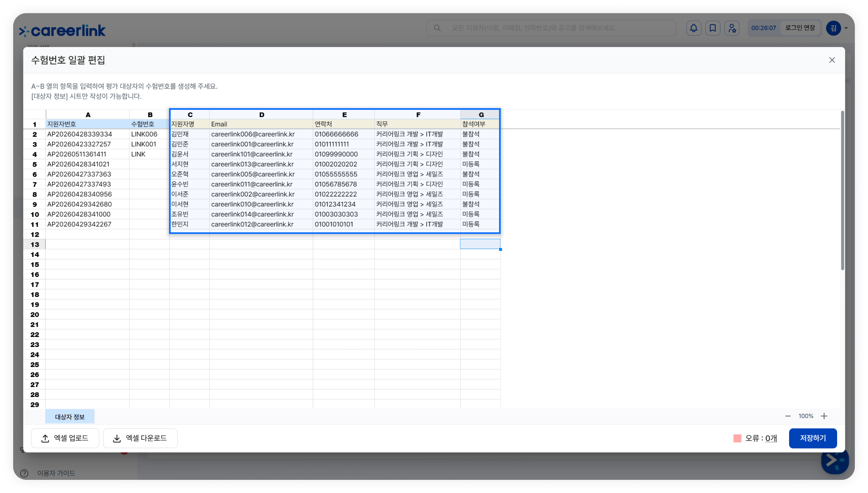Select column D header
The width and height of the screenshot is (868, 493).
(261, 115)
